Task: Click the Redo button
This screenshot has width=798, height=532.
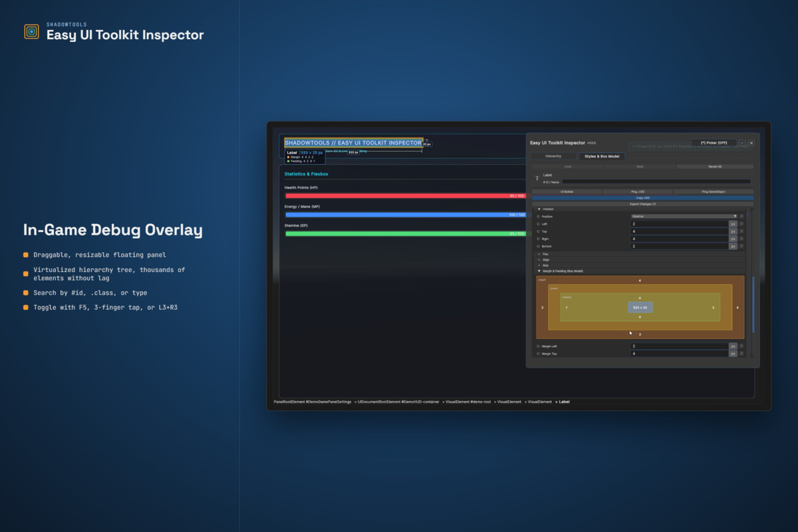Action: [x=640, y=166]
